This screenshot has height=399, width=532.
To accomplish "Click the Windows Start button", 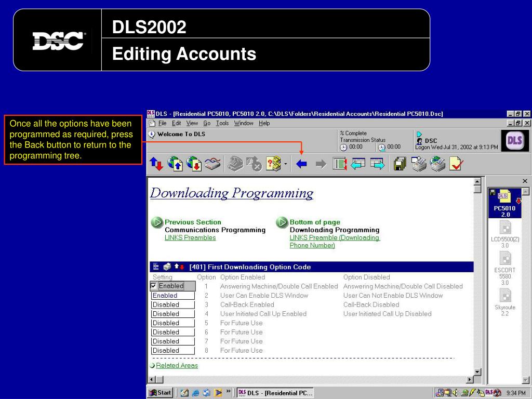I will (x=161, y=393).
